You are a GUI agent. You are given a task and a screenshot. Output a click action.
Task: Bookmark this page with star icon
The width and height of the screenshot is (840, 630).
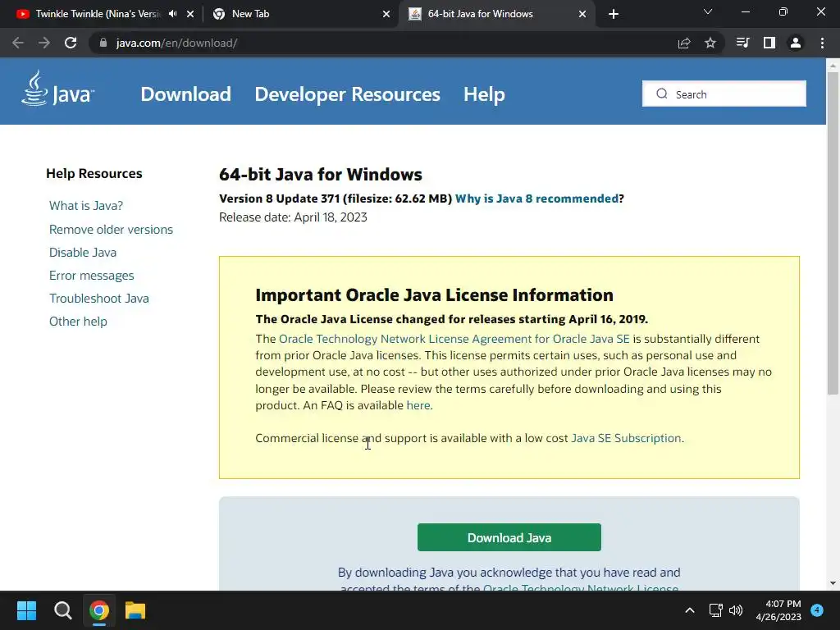[710, 43]
